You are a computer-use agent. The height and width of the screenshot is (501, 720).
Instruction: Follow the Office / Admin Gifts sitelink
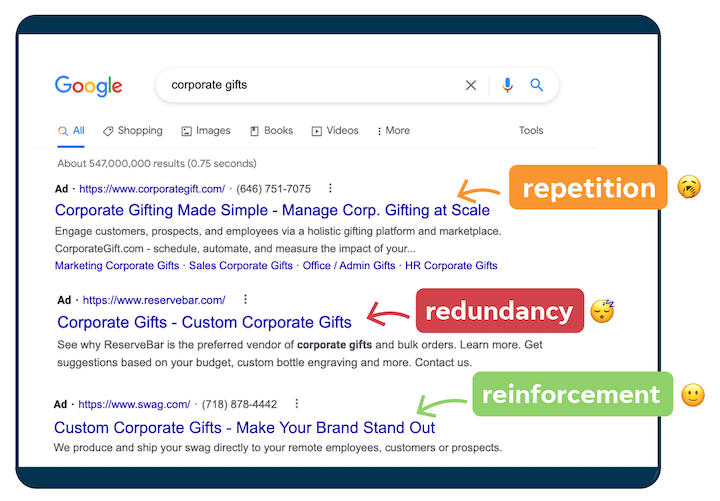point(349,265)
